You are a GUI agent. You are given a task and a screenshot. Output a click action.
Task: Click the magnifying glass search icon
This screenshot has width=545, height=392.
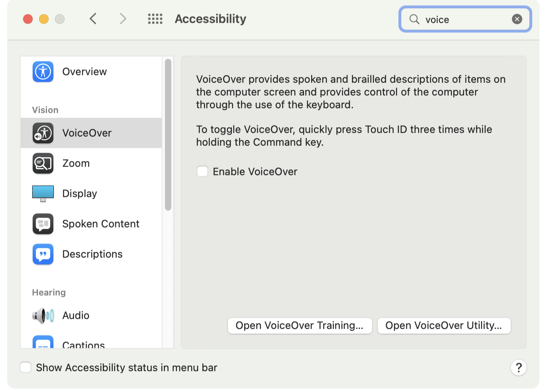tap(414, 19)
